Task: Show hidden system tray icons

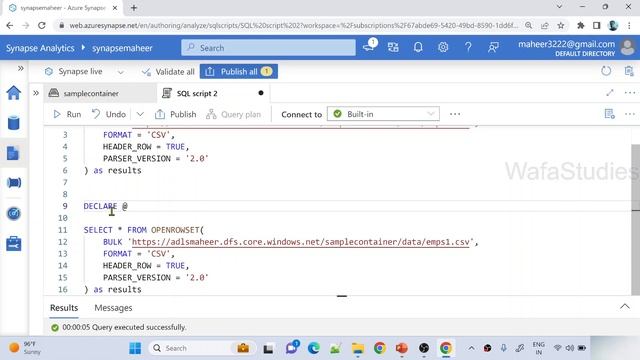Action: [471, 348]
